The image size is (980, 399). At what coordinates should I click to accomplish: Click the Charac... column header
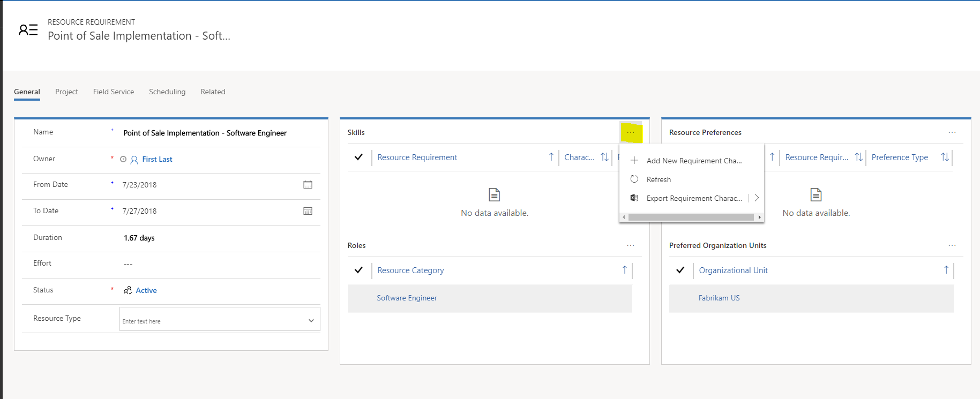pos(579,157)
